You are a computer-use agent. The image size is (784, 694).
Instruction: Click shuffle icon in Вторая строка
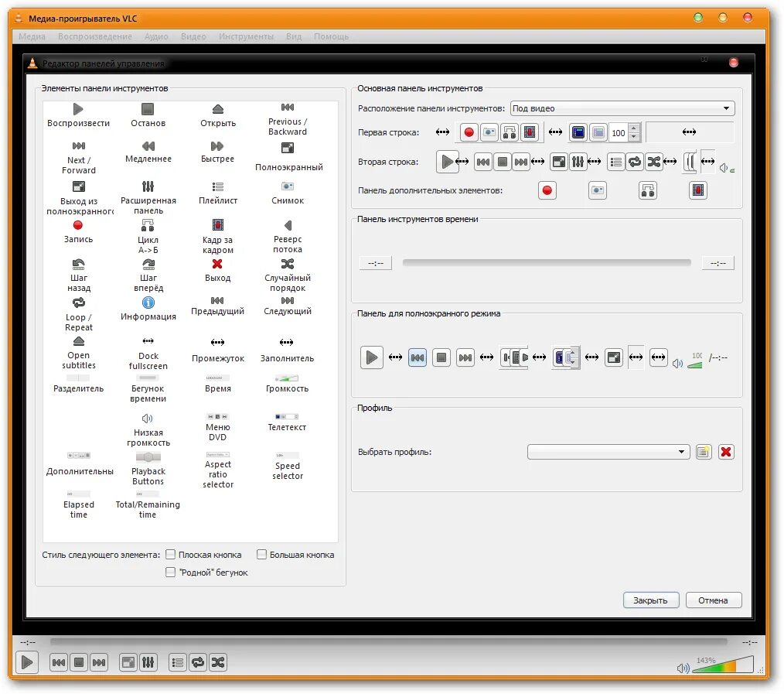pos(653,162)
